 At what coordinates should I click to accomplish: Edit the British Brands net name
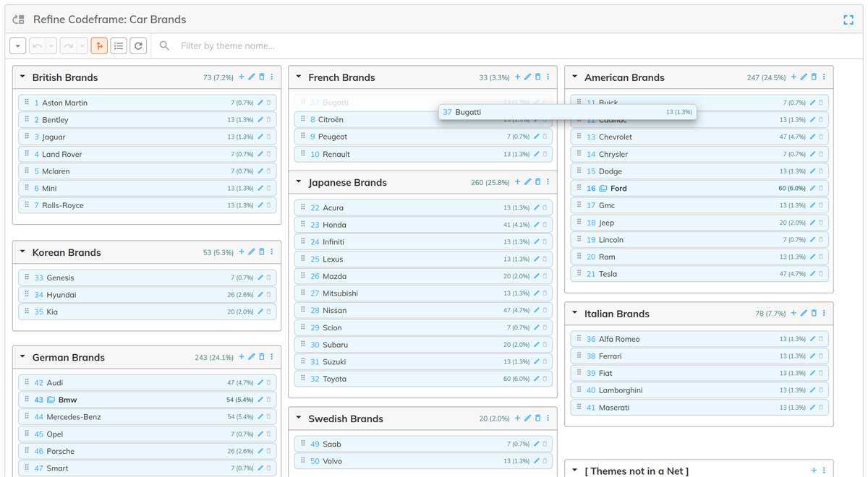point(252,77)
